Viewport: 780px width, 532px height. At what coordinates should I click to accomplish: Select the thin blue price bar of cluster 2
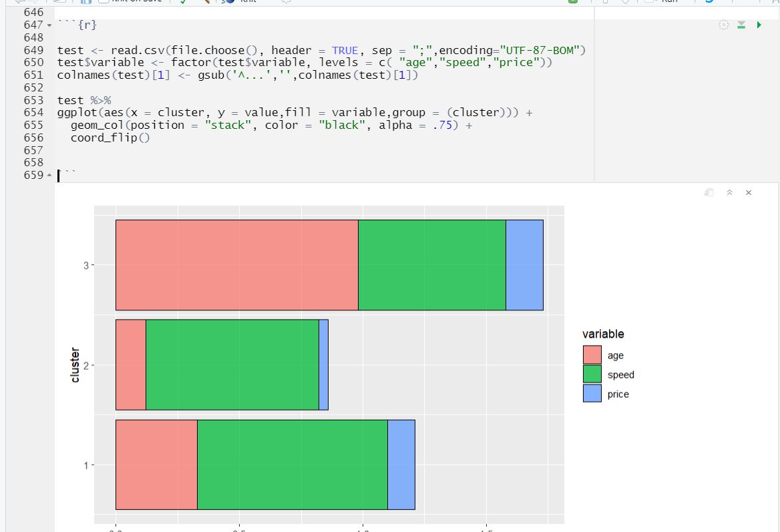[323, 365]
